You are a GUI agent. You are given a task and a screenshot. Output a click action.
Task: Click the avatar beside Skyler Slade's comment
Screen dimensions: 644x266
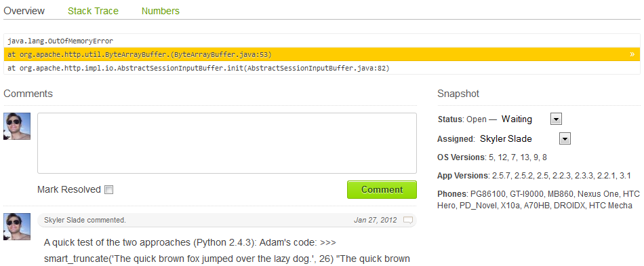pos(17,227)
